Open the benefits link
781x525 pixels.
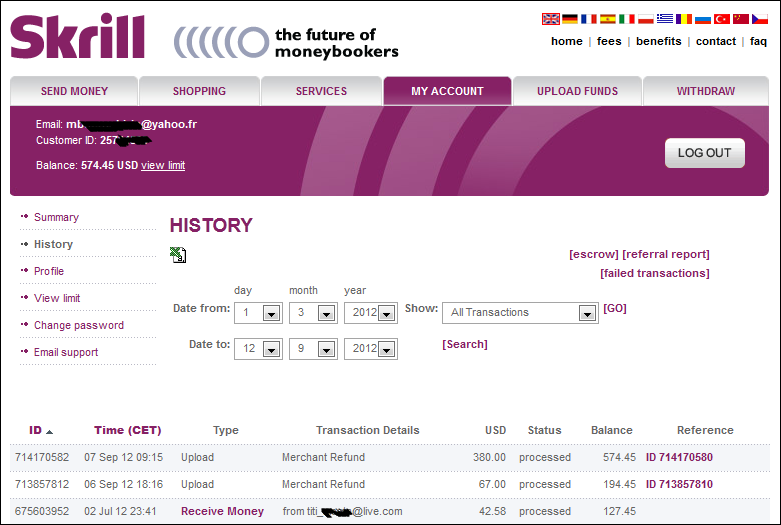658,41
